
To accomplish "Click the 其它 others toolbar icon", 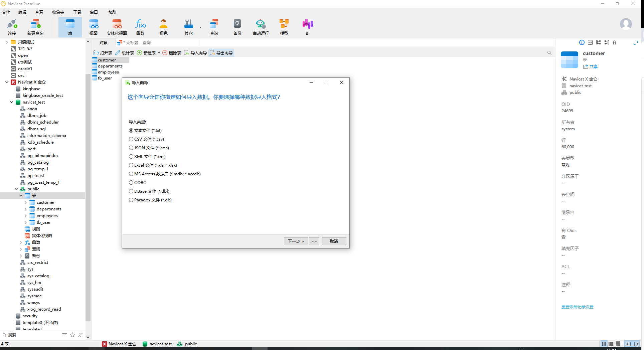I will [x=189, y=27].
